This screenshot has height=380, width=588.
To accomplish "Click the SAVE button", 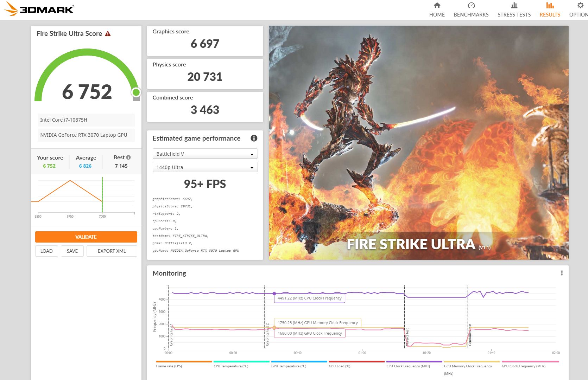I will (x=72, y=251).
